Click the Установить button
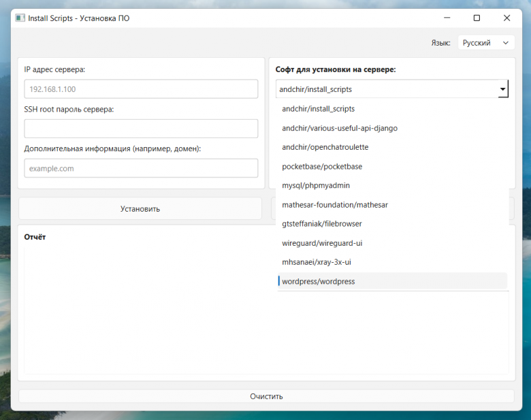This screenshot has height=420, width=531. (x=140, y=209)
